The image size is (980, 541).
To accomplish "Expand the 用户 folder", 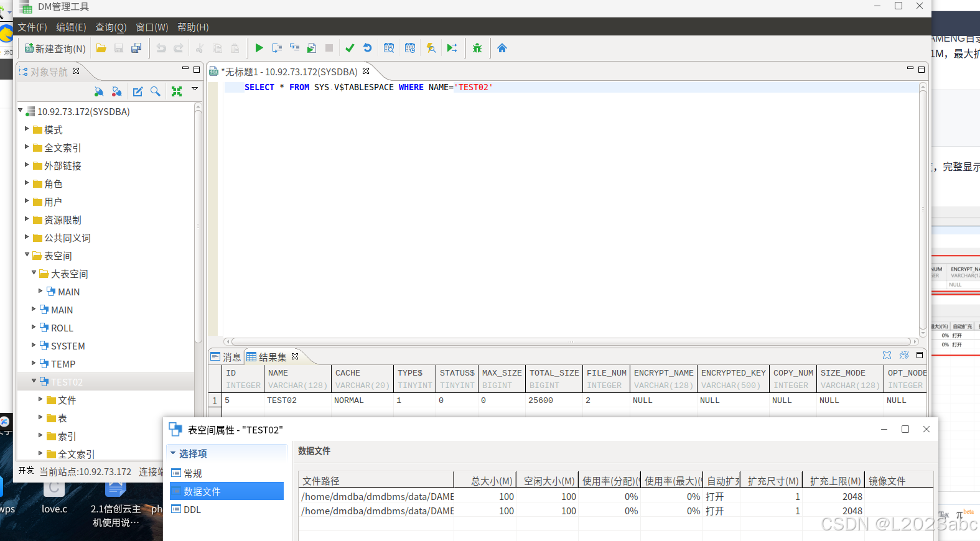I will pyautogui.click(x=27, y=201).
